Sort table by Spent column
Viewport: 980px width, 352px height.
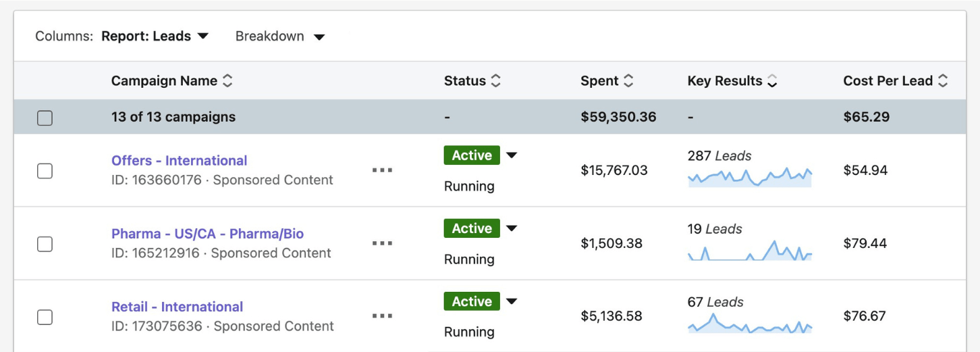click(628, 81)
